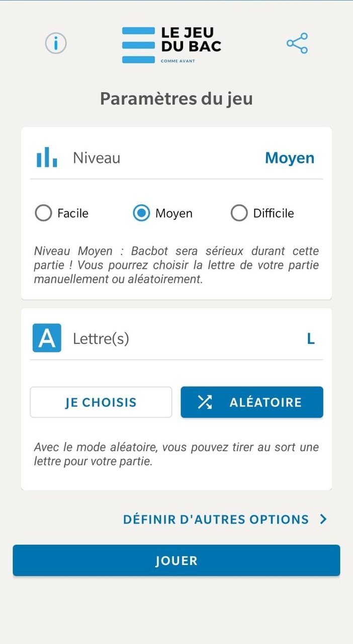Click the letter L selection

pos(311,338)
